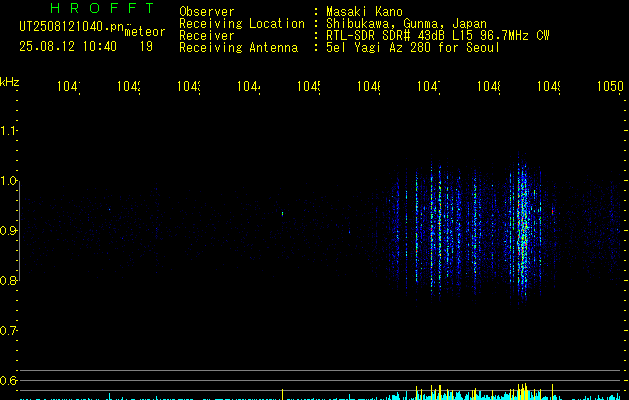Click the 0.9 frequency axis label
The height and width of the screenshot is (400, 629).
tap(8, 231)
